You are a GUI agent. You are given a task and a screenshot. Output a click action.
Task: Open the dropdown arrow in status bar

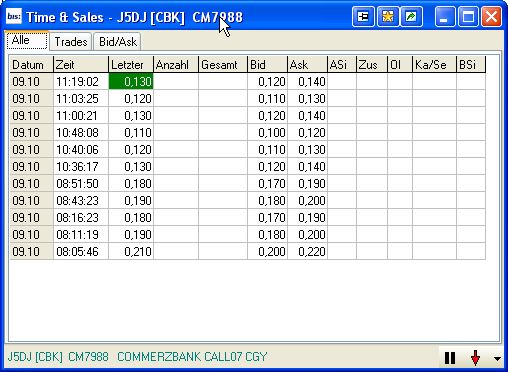tap(497, 359)
